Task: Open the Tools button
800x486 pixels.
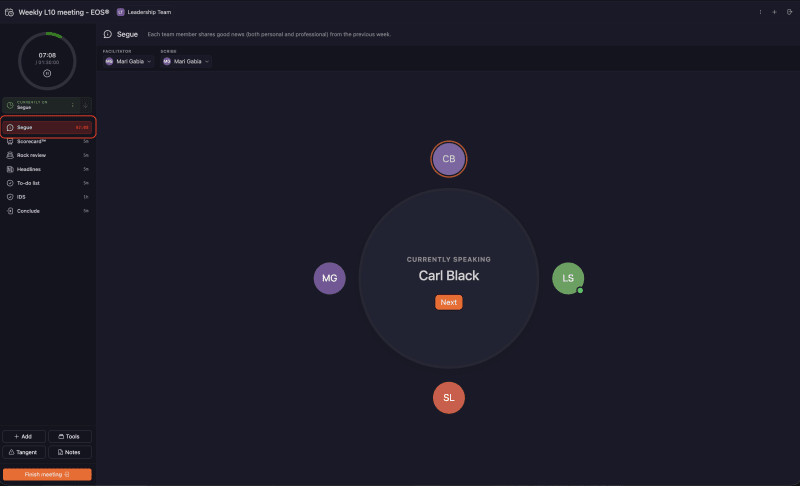Action: click(69, 437)
